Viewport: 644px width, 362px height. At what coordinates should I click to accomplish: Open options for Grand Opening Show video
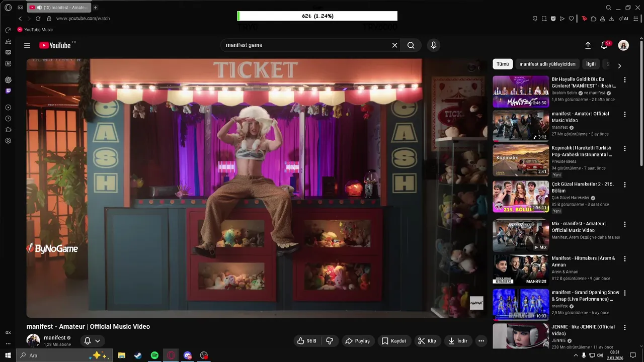pyautogui.click(x=625, y=293)
